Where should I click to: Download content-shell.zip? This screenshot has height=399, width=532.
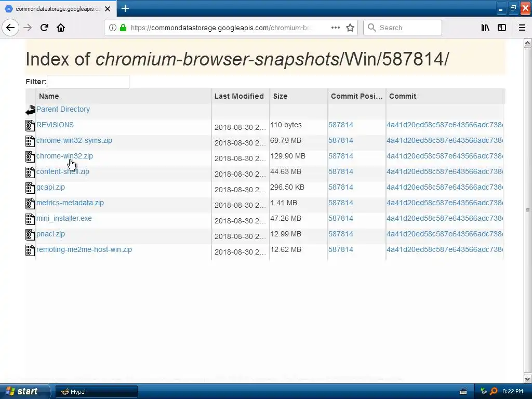(63, 171)
